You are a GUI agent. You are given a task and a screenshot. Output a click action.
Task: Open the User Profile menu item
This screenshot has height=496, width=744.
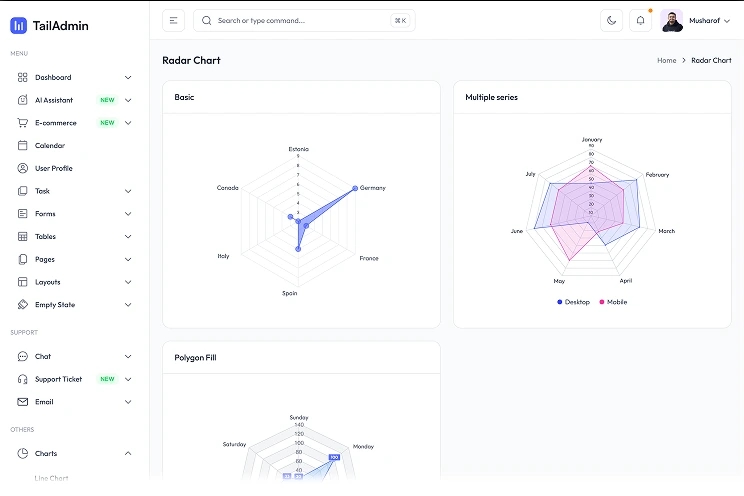tap(74, 168)
